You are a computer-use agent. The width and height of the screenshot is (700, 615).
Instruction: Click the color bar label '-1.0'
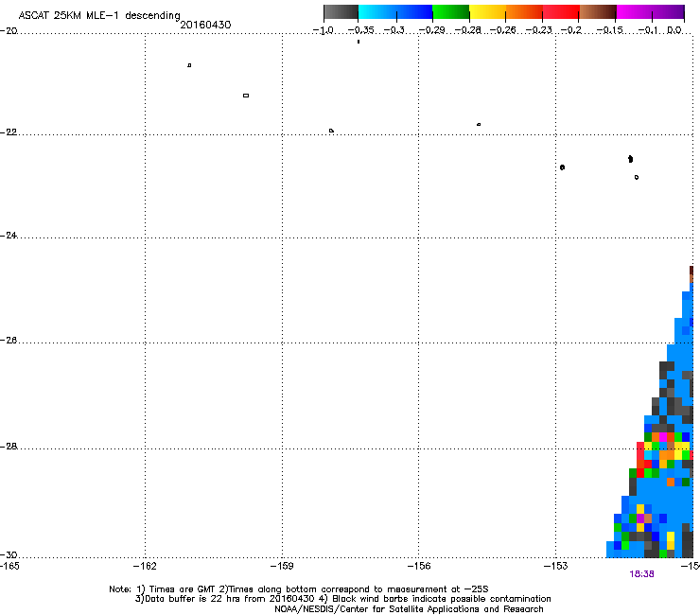tap(323, 30)
